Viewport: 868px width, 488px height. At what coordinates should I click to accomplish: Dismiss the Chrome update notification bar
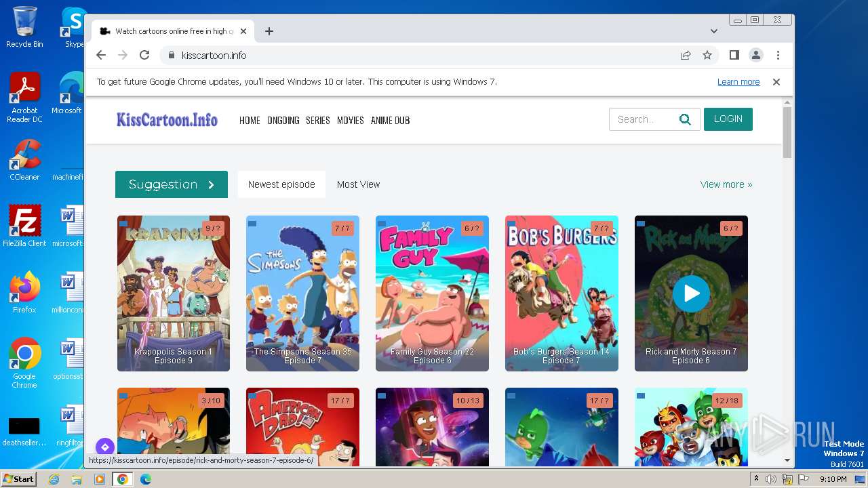click(x=776, y=82)
